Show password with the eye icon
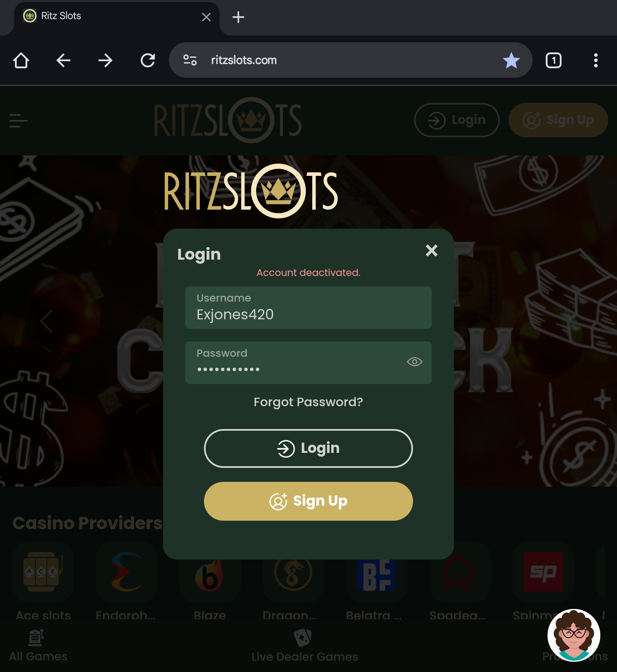The width and height of the screenshot is (617, 672). 414,362
